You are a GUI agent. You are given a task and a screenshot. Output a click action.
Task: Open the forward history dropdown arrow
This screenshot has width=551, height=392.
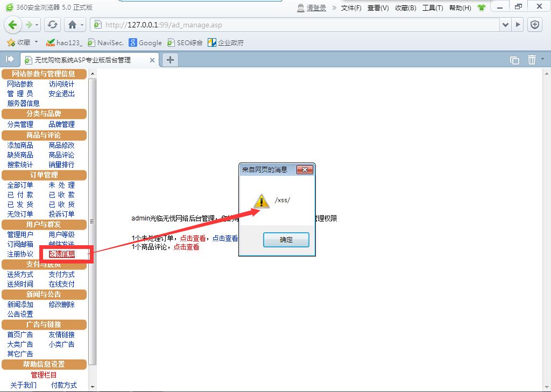[37, 25]
